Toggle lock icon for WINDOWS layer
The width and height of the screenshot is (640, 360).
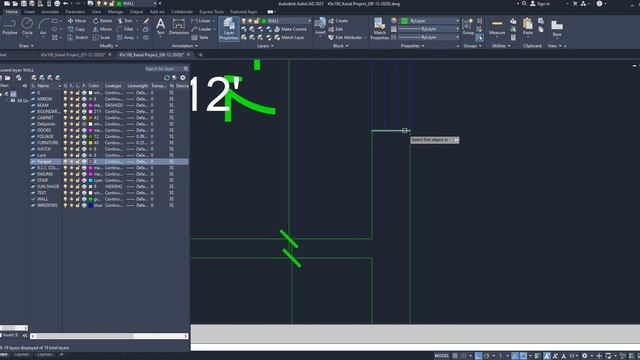pos(78,205)
